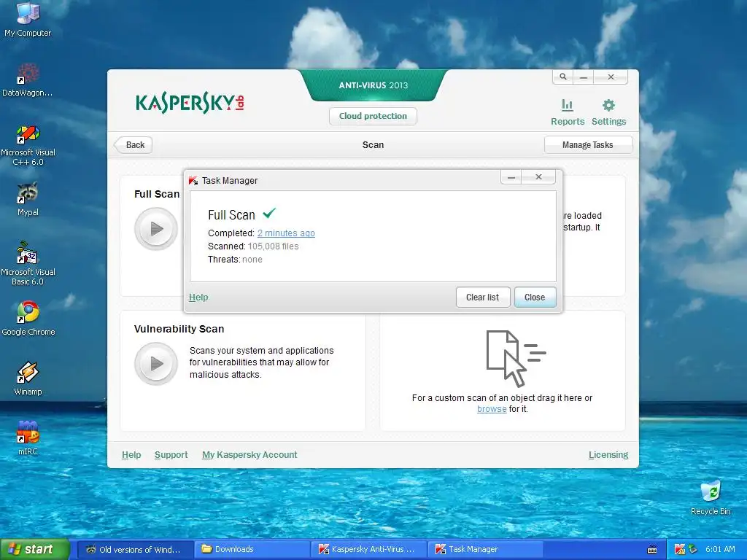Minimize the Task Manager dialog
The width and height of the screenshot is (747, 560).
511,177
